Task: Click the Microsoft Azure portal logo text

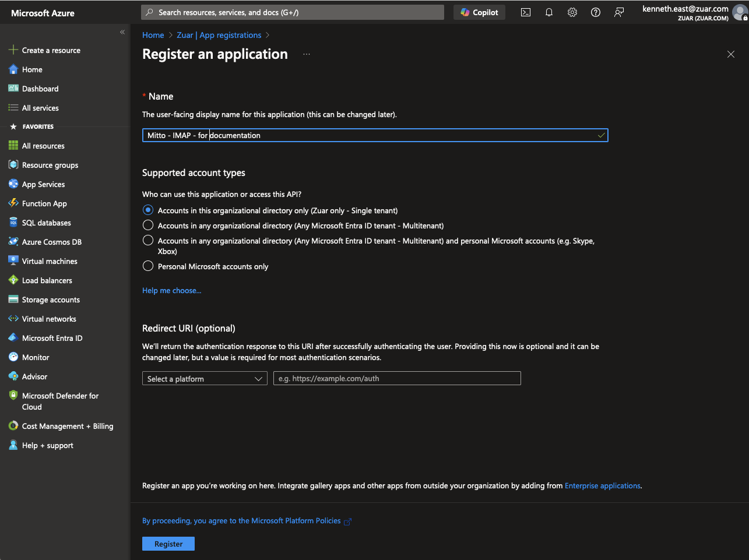Action: [43, 13]
